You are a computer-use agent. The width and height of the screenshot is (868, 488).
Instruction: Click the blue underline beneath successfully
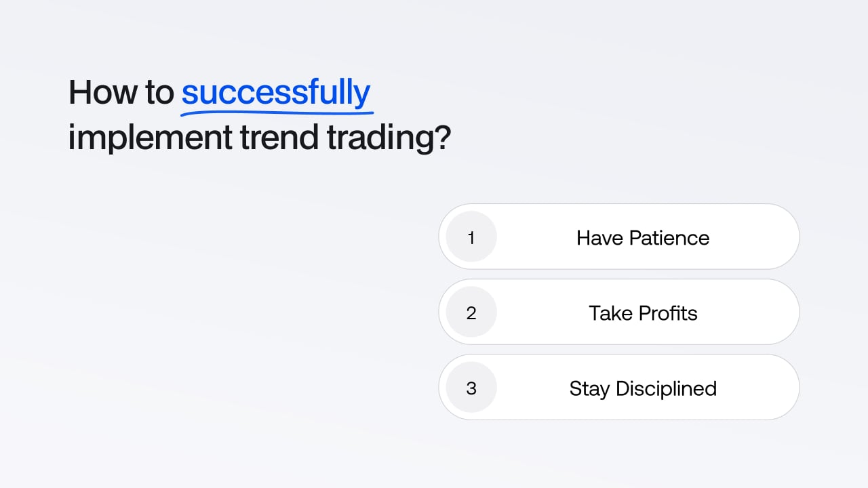click(278, 109)
